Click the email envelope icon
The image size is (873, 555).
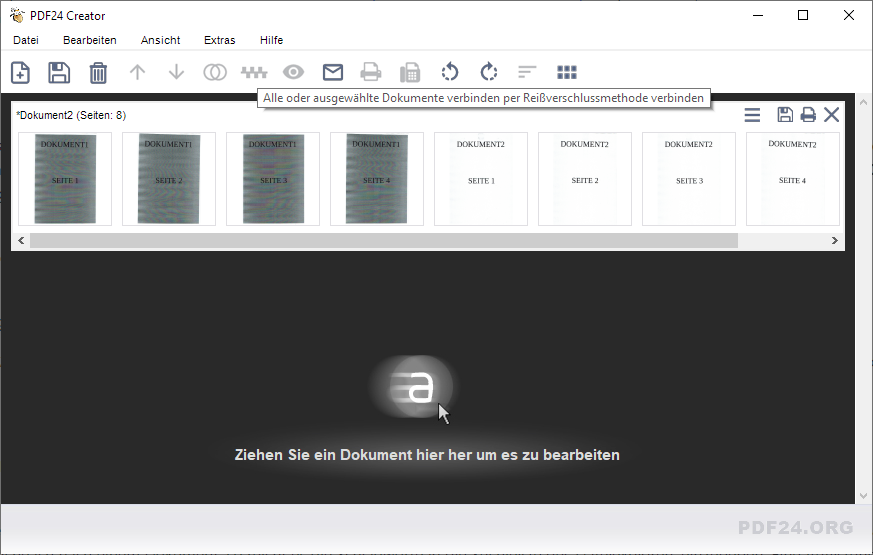332,72
